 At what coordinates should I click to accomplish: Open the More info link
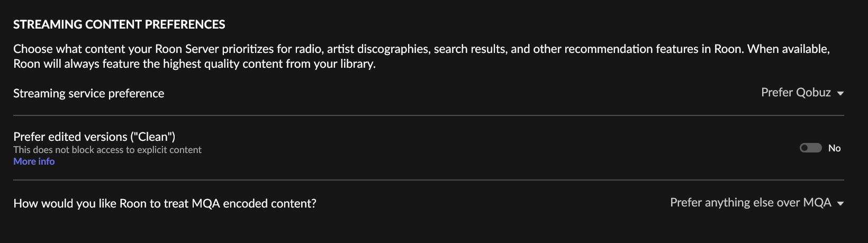pyautogui.click(x=34, y=161)
